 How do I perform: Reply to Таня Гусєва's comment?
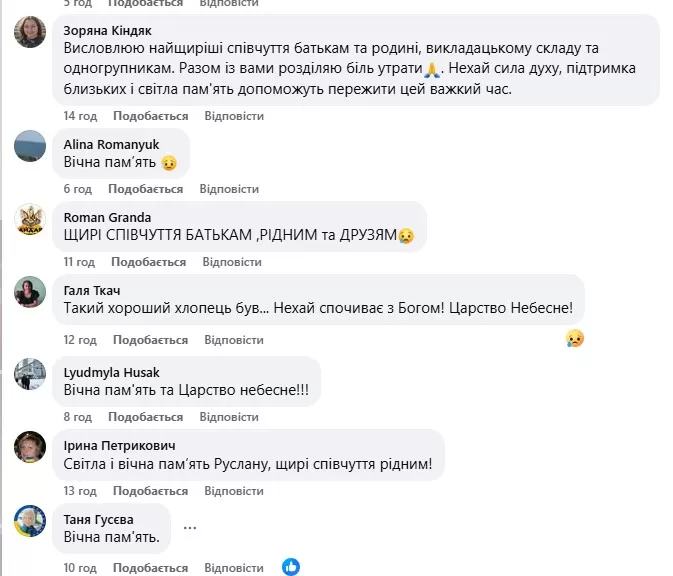234,567
